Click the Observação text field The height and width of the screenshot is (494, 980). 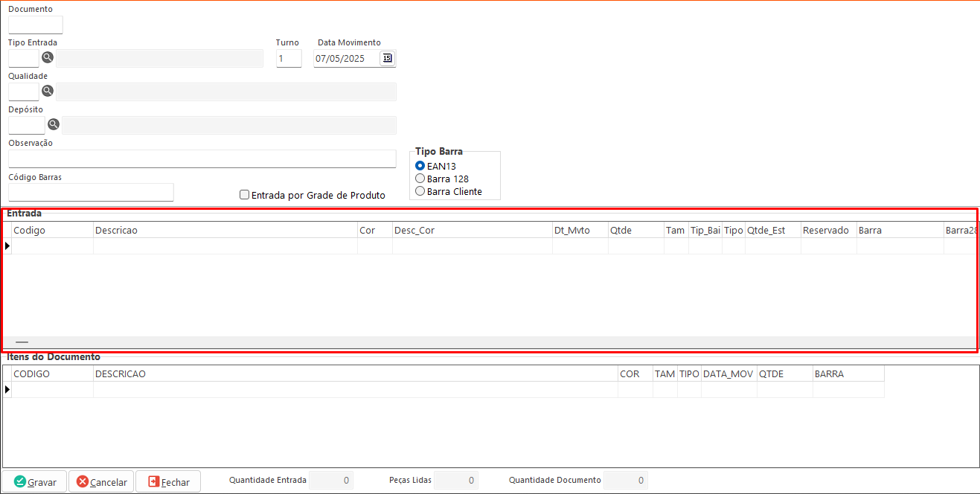pos(202,158)
